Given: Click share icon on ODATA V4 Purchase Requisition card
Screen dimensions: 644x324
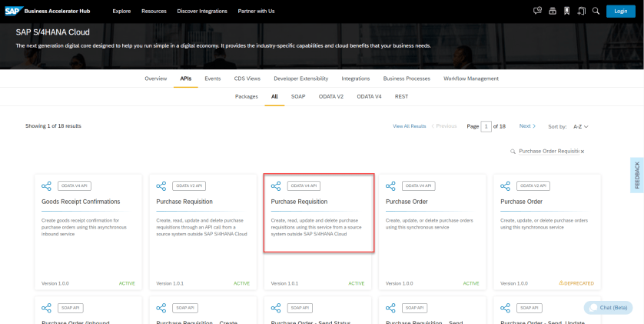Looking at the screenshot, I should coord(276,185).
